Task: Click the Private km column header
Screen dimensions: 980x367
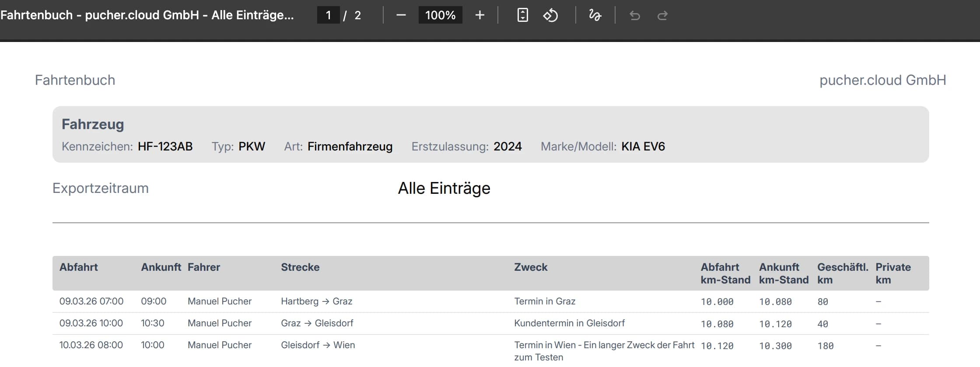Action: (x=893, y=273)
